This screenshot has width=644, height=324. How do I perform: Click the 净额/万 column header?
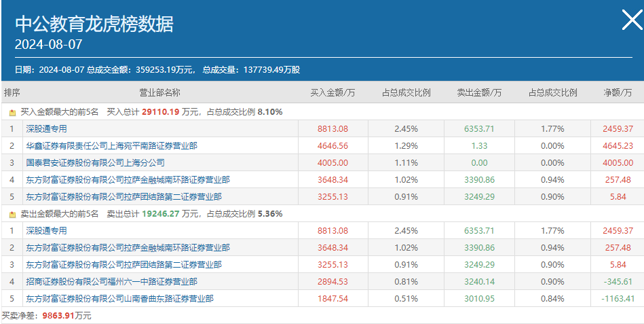618,92
